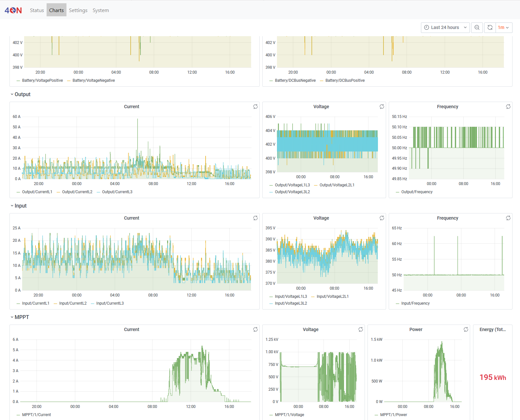520x420 pixels.
Task: Toggle Input/CurrentL3 legend series
Action: [x=110, y=303]
